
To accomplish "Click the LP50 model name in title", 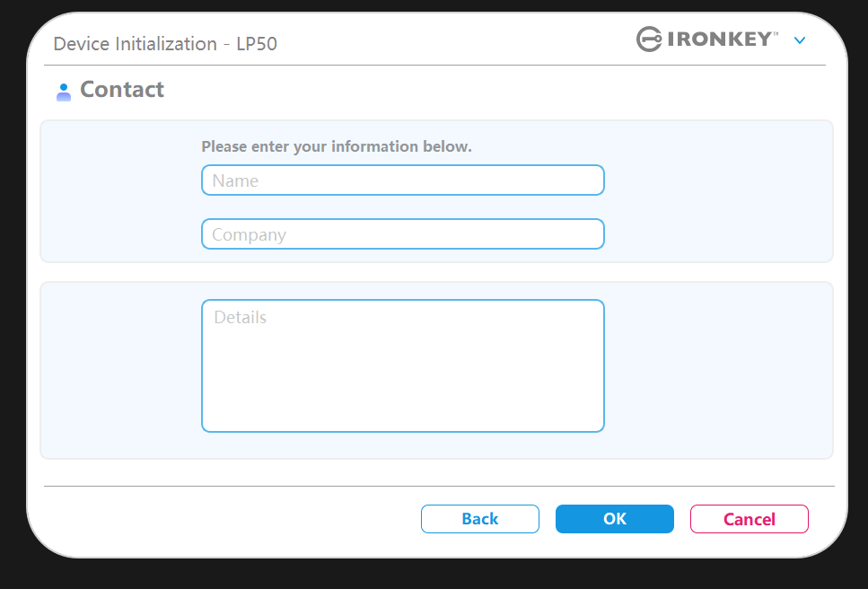I will click(256, 44).
